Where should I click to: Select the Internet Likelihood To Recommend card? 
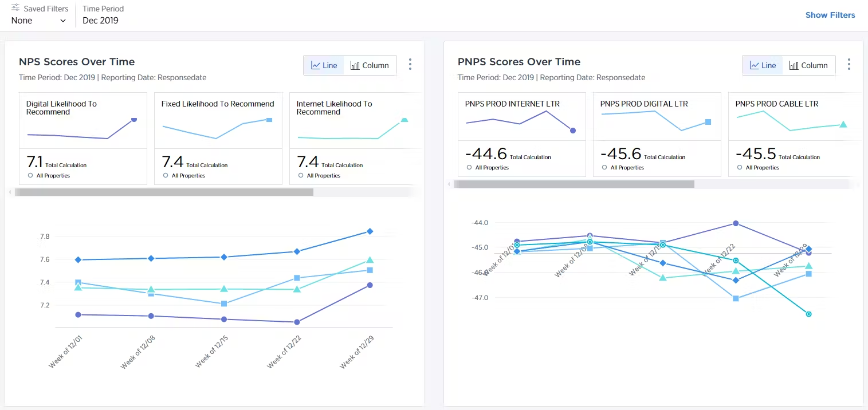click(x=355, y=139)
